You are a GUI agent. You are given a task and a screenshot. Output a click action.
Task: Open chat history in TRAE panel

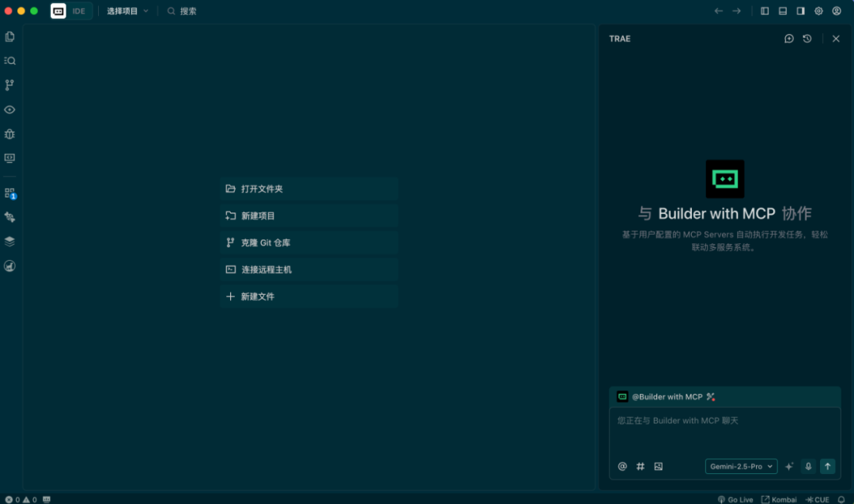[807, 39]
